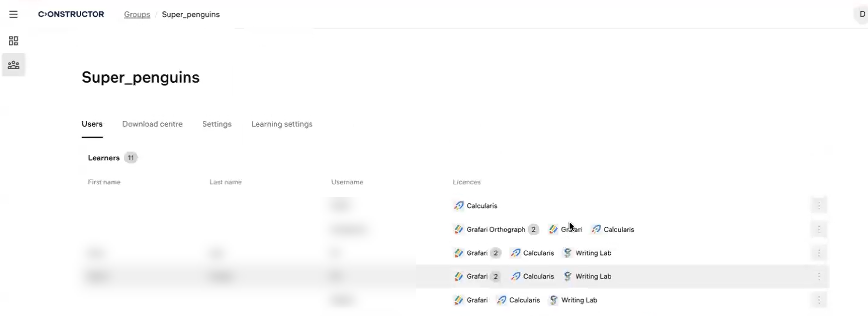
Task: Open the hamburger navigation menu
Action: [13, 14]
